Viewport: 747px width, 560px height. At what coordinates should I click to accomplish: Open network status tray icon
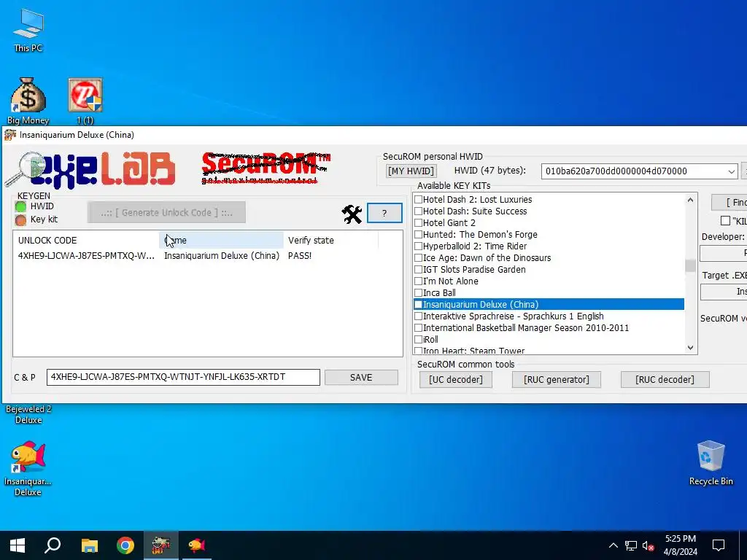tap(631, 545)
